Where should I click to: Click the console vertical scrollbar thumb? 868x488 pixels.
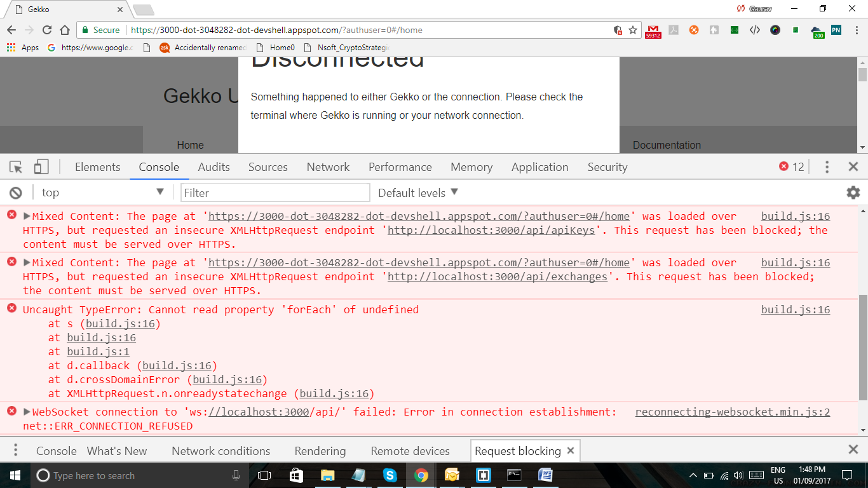click(x=862, y=348)
